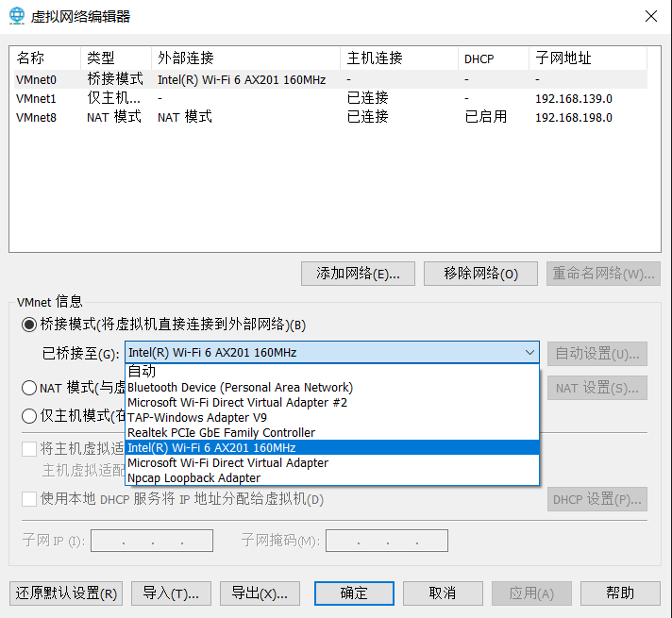Choose Bluetooth Device (Personal Area Network)

click(x=332, y=388)
